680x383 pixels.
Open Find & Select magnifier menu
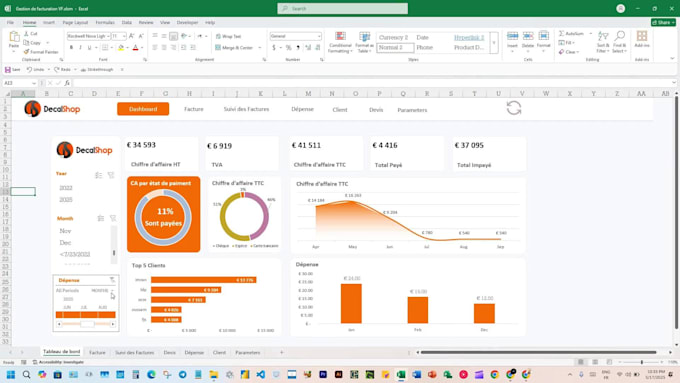point(620,42)
